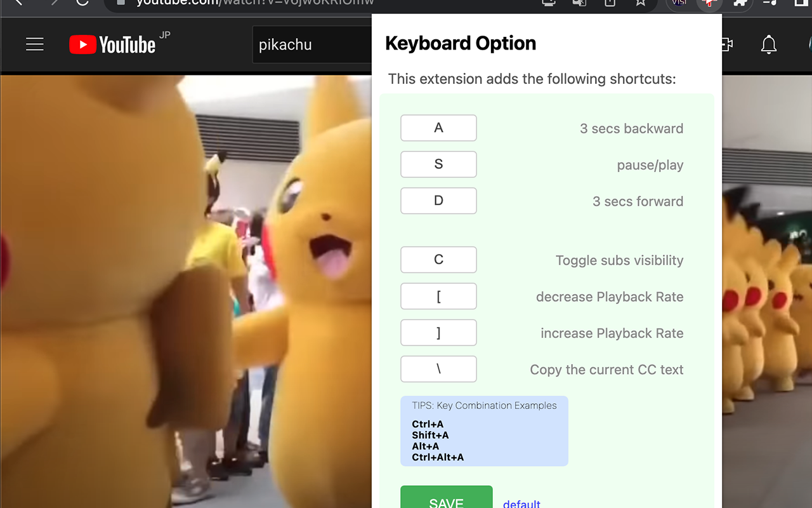Click the 'increase Playback Rate' label
Viewport: 812px width, 508px height.
point(612,333)
